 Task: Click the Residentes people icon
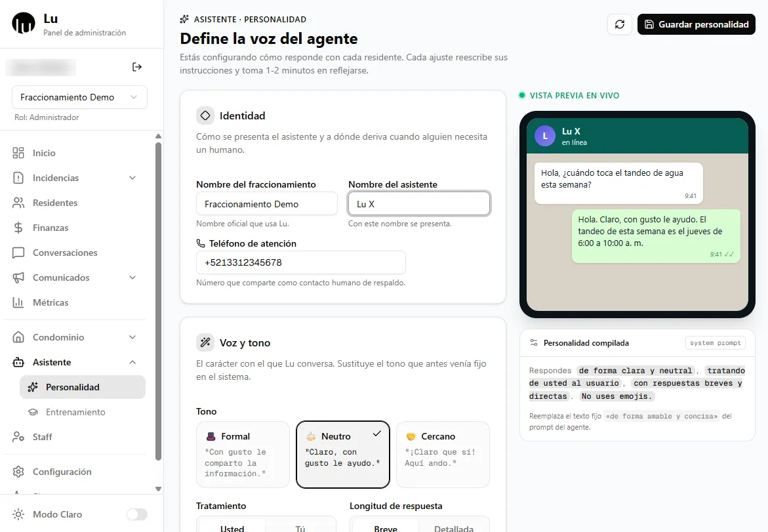pos(18,203)
